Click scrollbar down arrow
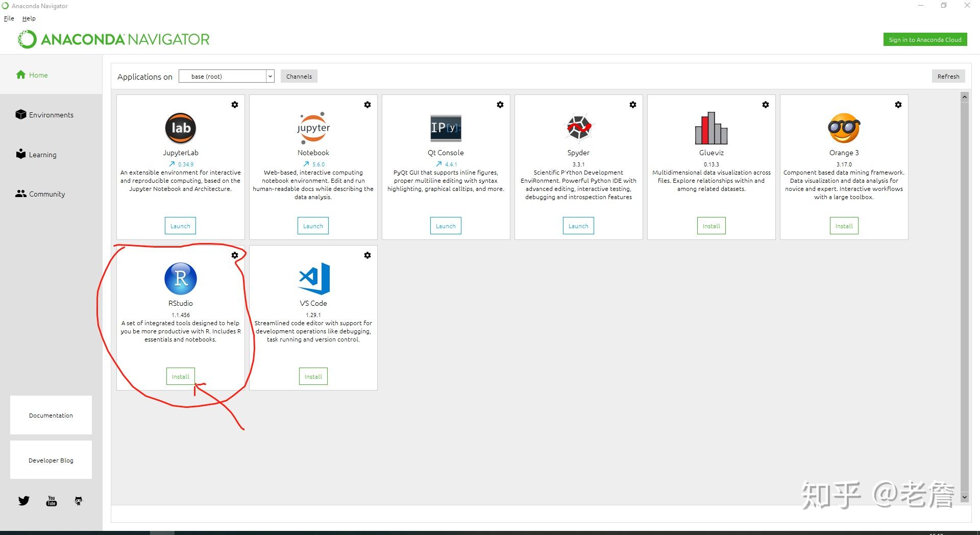Screen dimensions: 980x535 [965, 497]
